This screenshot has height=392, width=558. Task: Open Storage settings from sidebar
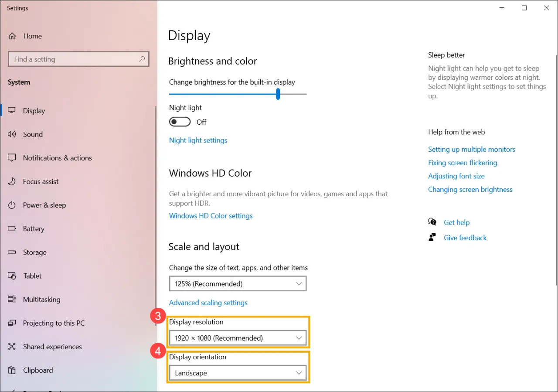[12, 252]
